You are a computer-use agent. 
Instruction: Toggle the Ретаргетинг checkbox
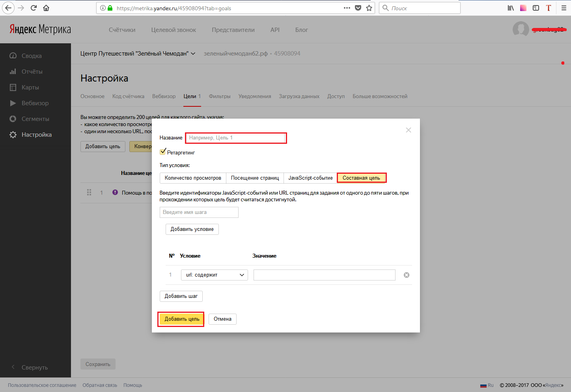(163, 152)
